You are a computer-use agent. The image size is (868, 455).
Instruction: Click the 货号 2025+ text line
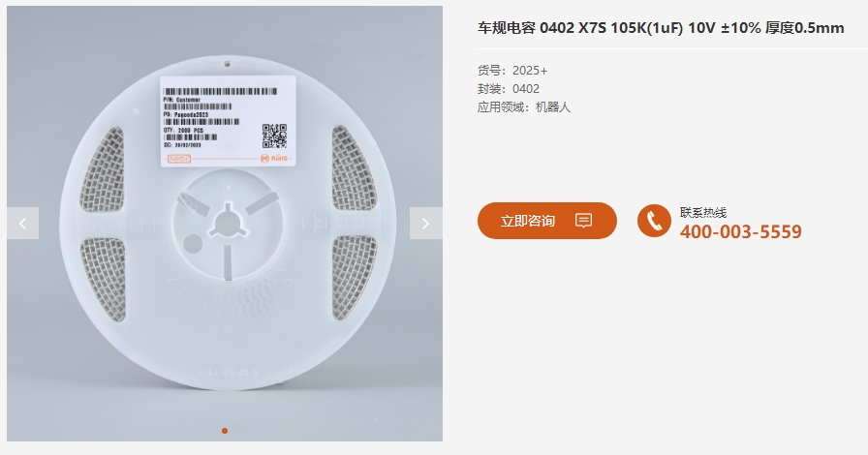(512, 71)
